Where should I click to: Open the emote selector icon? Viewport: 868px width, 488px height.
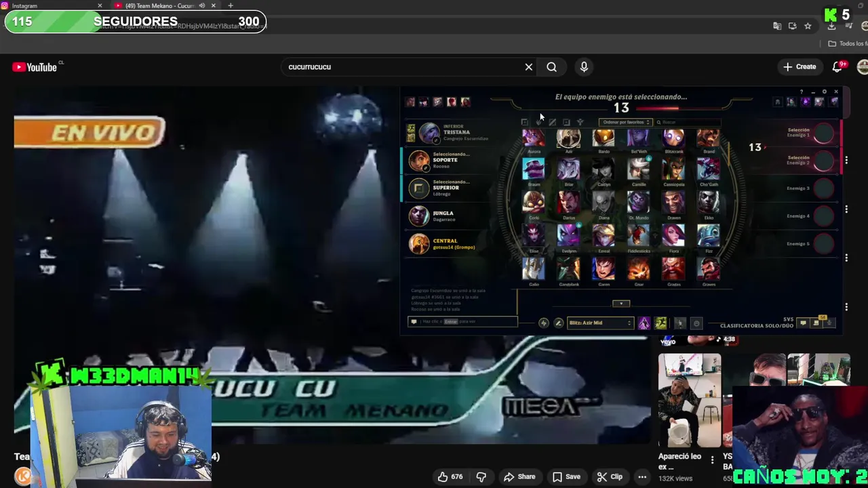tap(696, 323)
